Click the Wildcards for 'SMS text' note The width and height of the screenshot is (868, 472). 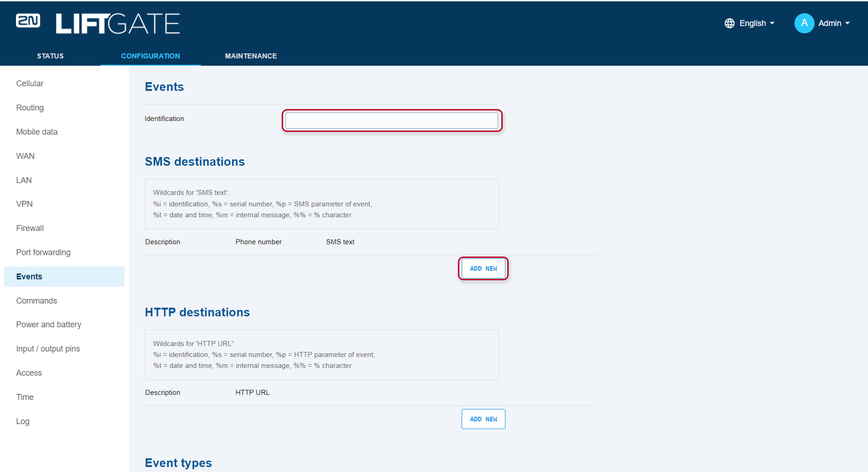[x=321, y=204]
